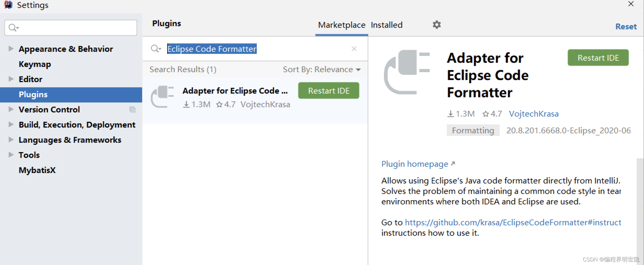Screen dimensions: 644x265
Task: Click the magnifier icon in the plugin search field
Action: pyautogui.click(x=156, y=49)
